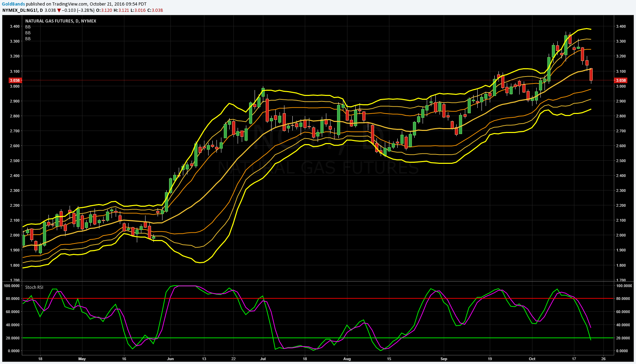Select the middle BB indicator label
636x364 pixels.
click(28, 33)
